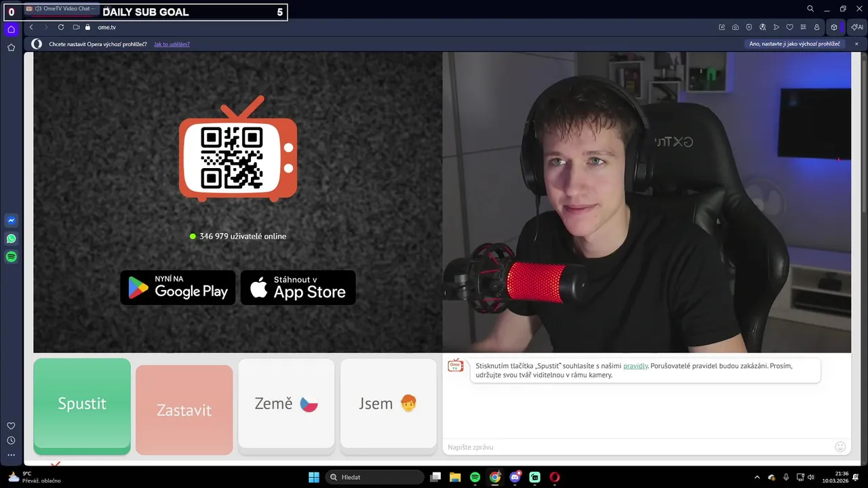Viewport: 868px width, 488px height.
Task: Open the profile account icon
Action: (x=817, y=27)
